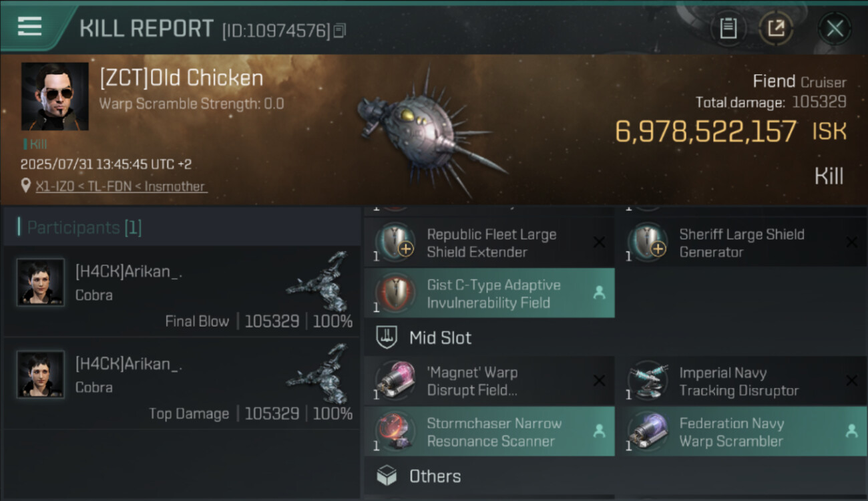Close the kill report window

click(x=835, y=28)
